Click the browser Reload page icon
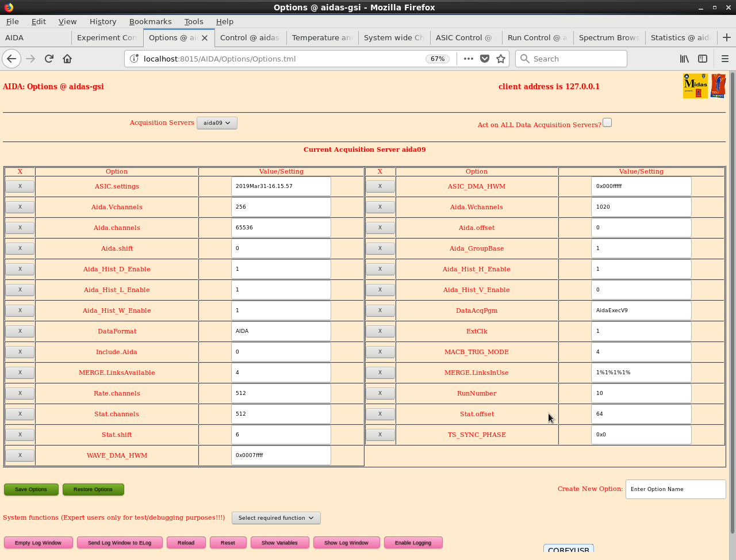Viewport: 736px width, 560px height. pyautogui.click(x=49, y=59)
